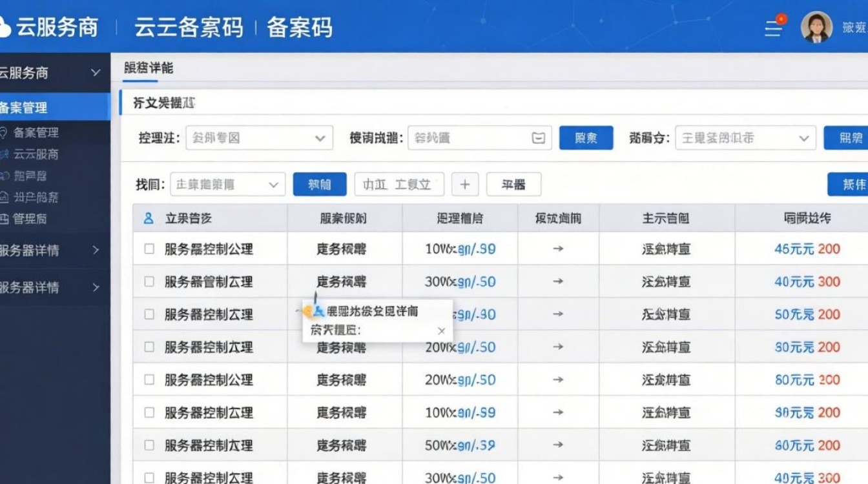Image resolution: width=868 pixels, height=484 pixels.
Task: Open the user avatar profile picture
Action: point(818,27)
